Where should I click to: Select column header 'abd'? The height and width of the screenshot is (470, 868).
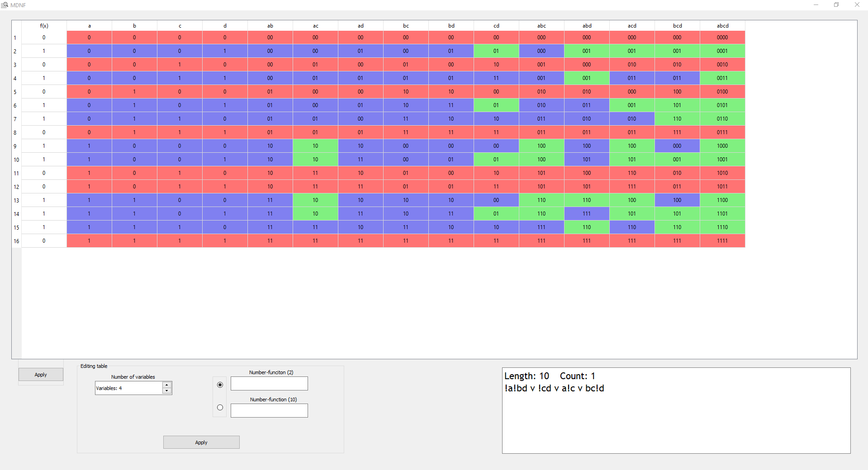[587, 26]
